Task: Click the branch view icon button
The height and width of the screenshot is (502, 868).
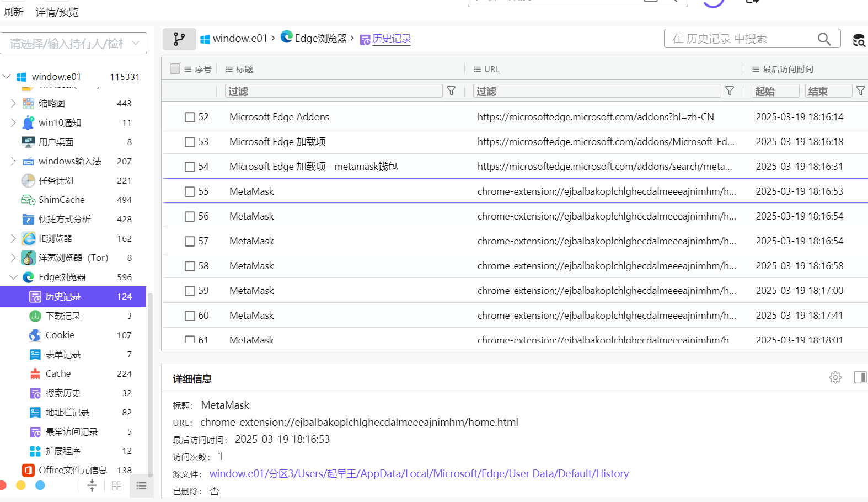Action: 179,39
